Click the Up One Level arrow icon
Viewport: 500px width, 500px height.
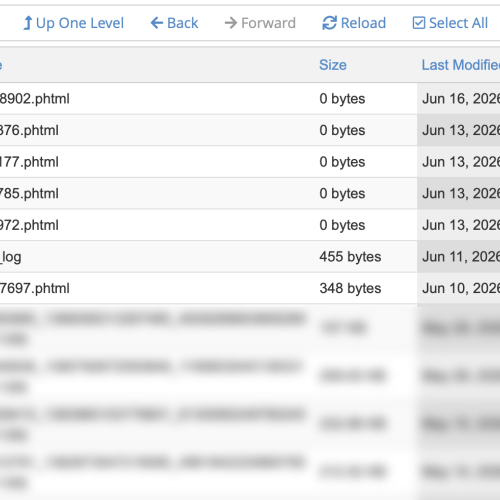coord(28,23)
